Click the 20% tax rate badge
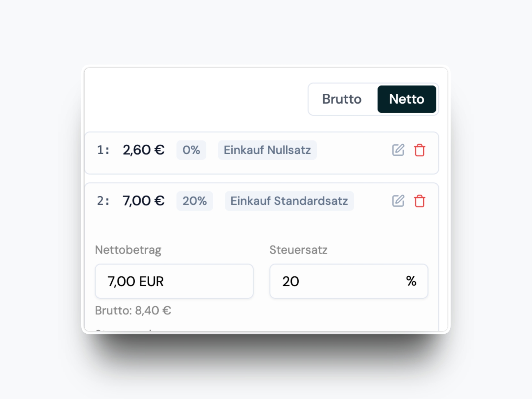Screen dimensions: 532x399 (x=195, y=201)
